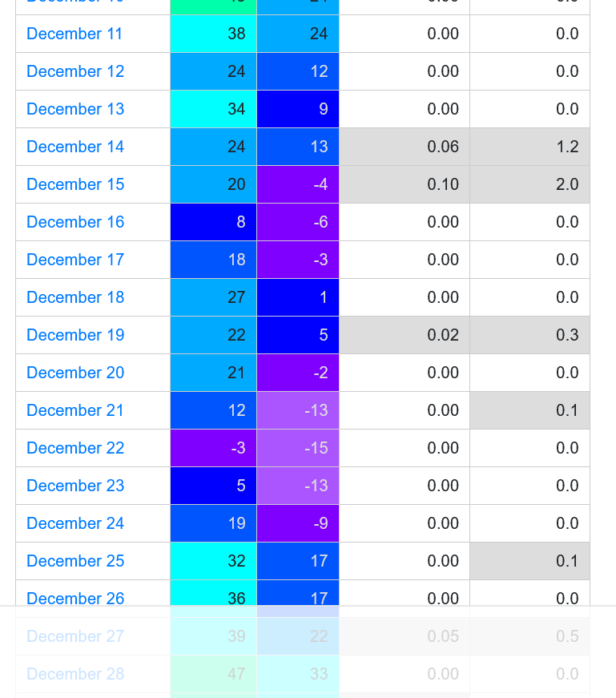Open the December 15 date link

click(75, 184)
